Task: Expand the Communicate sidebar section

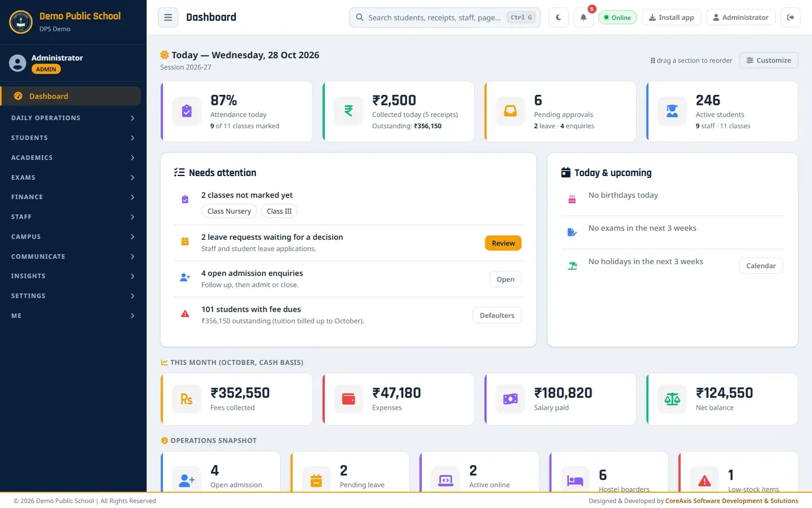Action: tap(73, 256)
